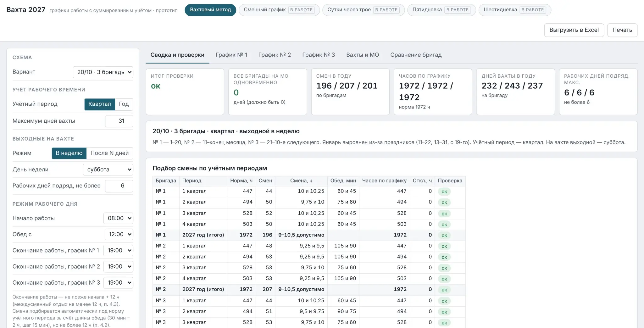Image resolution: width=644 pixels, height=328 pixels.
Task: Open Окончание работы, график № 3 dropdown
Action: (x=118, y=282)
